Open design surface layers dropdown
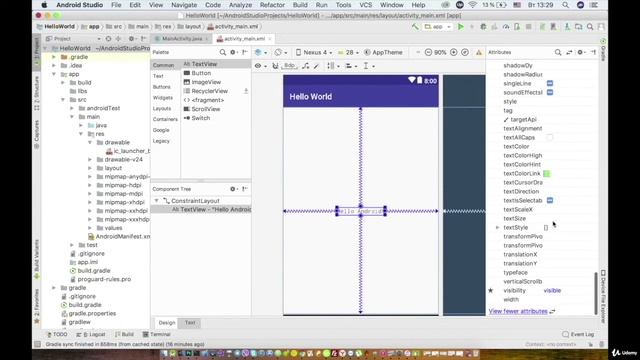 (260, 52)
